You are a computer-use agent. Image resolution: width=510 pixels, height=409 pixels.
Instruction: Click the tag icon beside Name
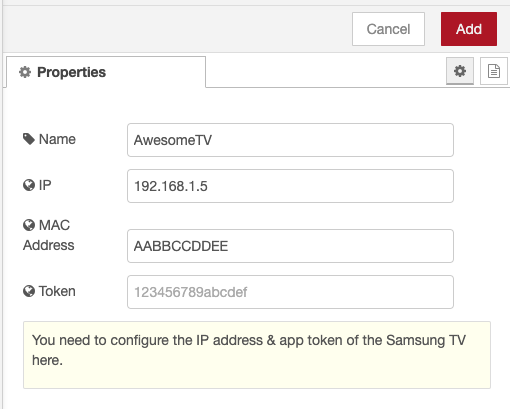29,139
